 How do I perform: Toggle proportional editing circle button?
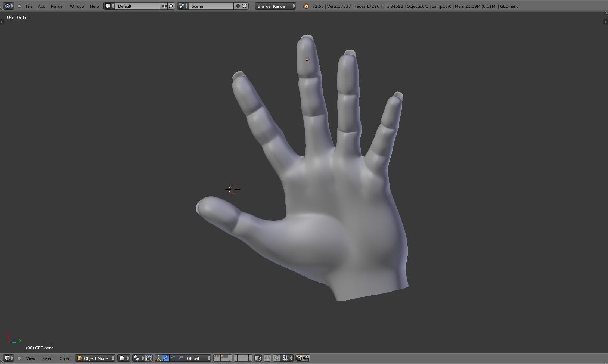click(267, 358)
